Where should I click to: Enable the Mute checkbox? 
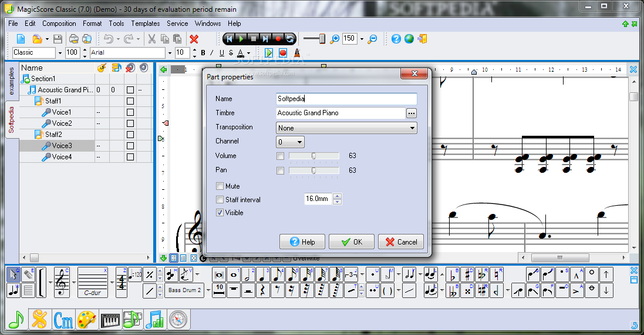[x=220, y=186]
